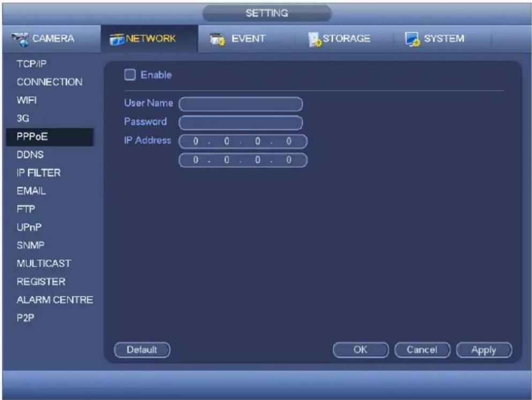This screenshot has width=532, height=400.
Task: Open REGISTER settings in sidebar
Action: (41, 282)
